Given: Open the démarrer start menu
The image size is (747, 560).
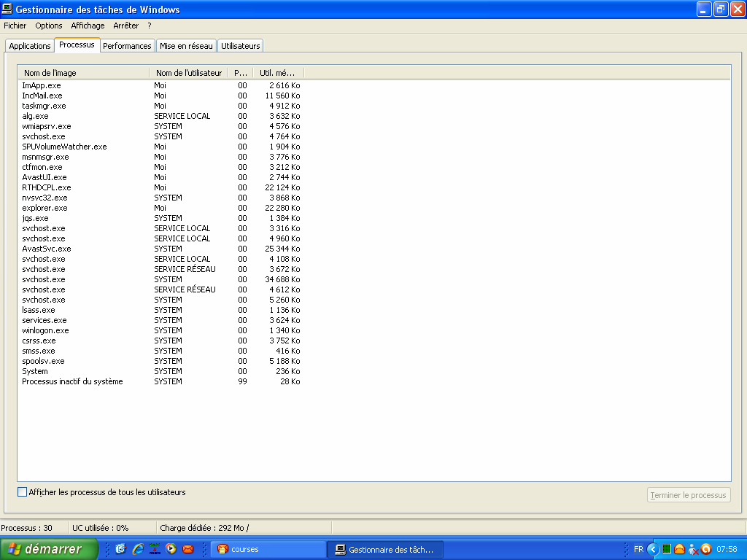Looking at the screenshot, I should [49, 549].
